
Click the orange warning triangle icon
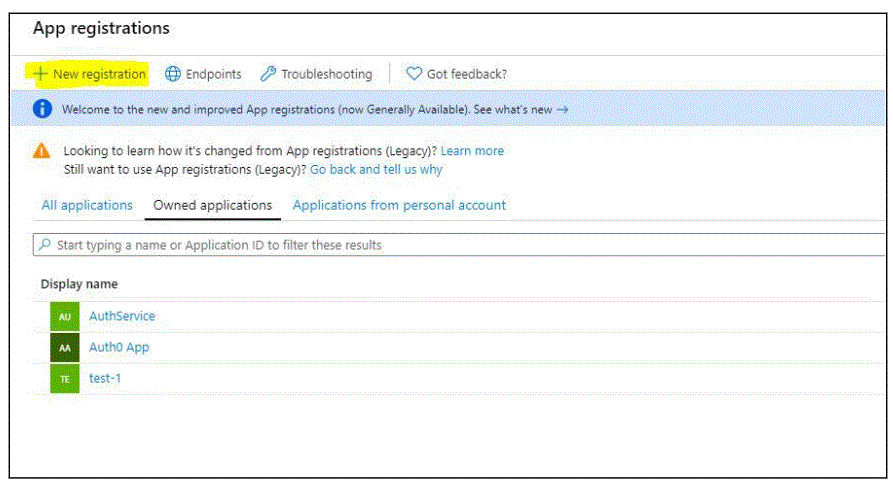[42, 151]
